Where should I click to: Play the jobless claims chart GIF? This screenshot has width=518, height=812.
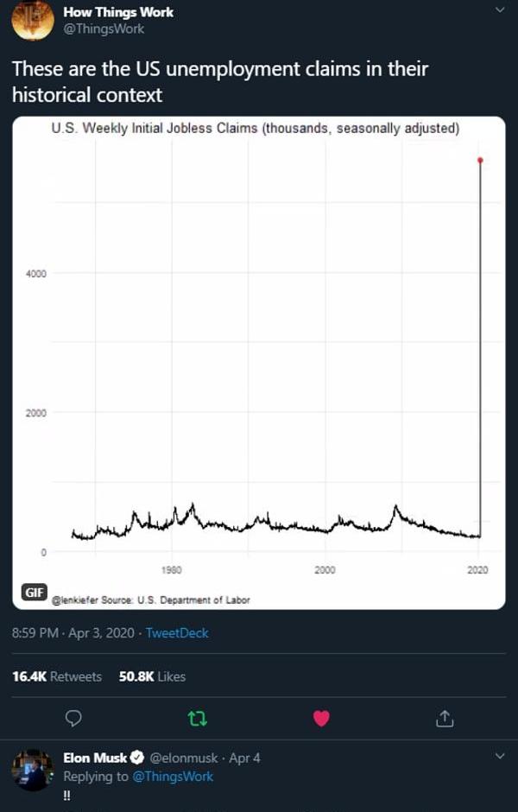[x=259, y=363]
